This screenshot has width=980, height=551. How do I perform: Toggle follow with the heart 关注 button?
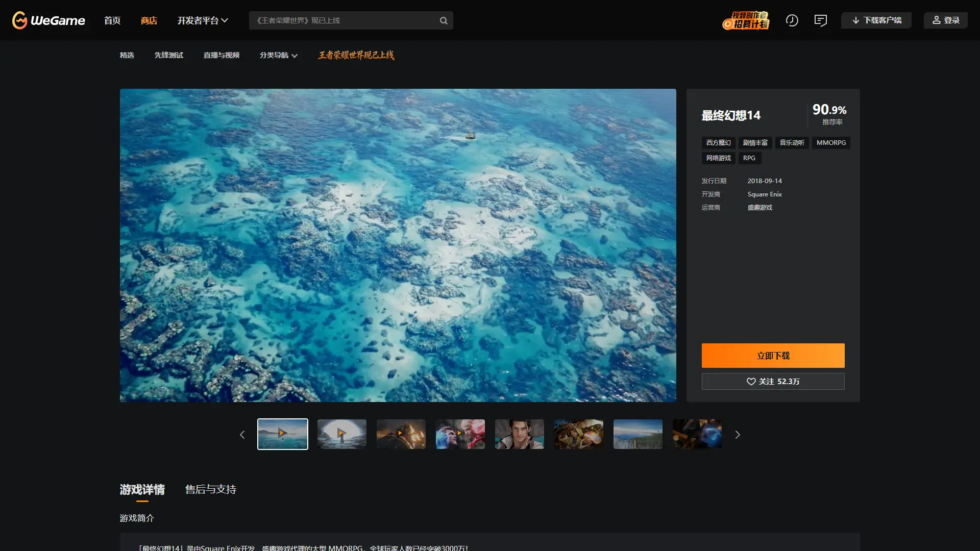tap(773, 382)
